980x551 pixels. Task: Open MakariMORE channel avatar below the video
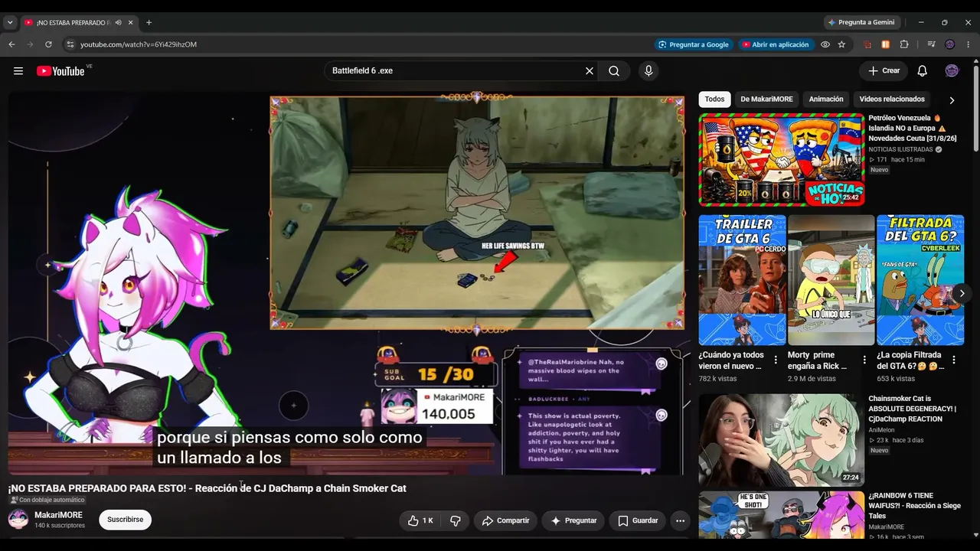(18, 520)
